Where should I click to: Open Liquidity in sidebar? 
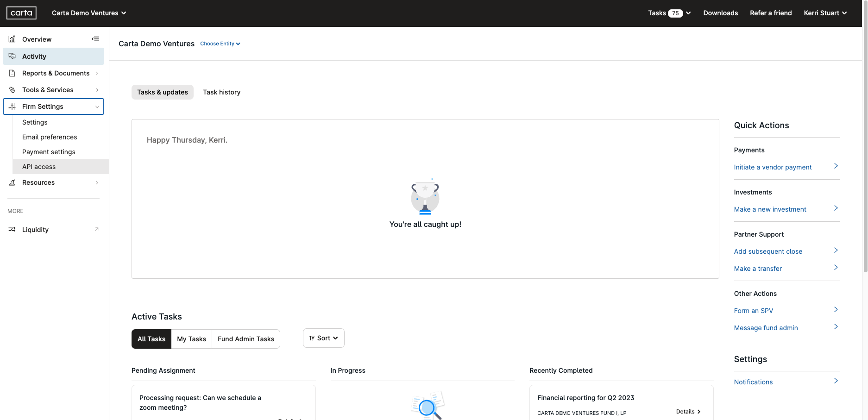tap(35, 230)
